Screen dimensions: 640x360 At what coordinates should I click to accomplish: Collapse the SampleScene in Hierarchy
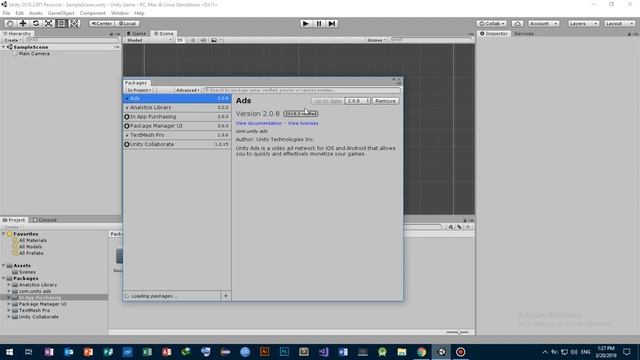point(4,47)
